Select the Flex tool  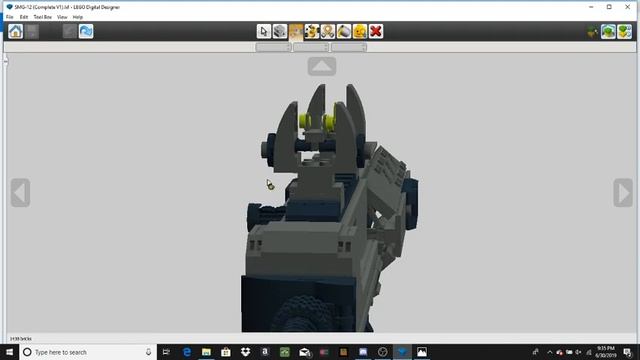coord(328,31)
